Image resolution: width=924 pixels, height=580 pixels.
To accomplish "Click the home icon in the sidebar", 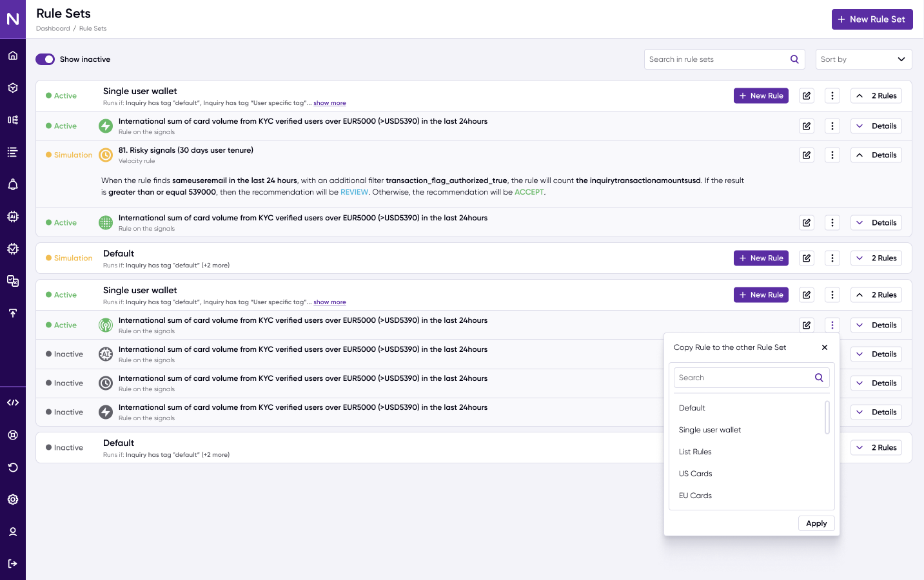I will (13, 55).
